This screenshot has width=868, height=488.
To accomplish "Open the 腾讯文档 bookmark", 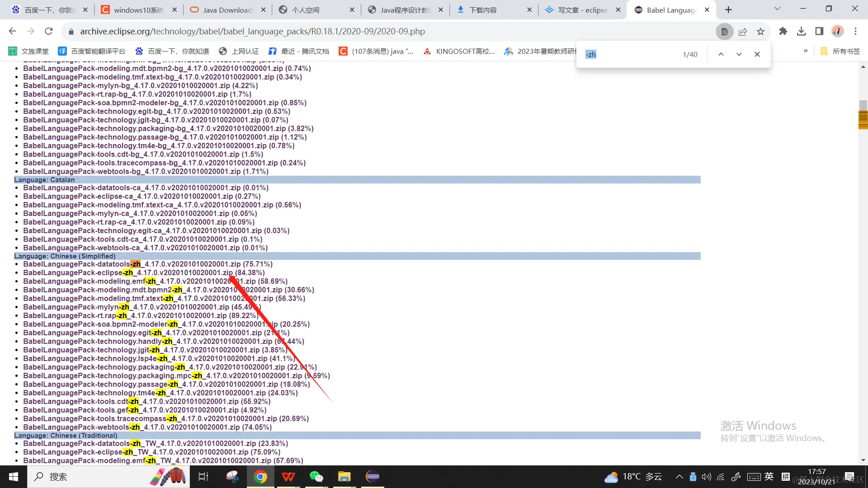I will 299,52.
